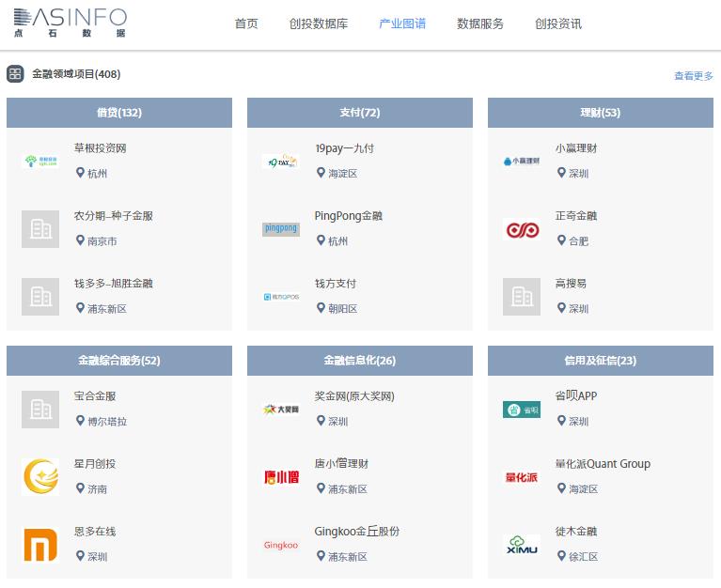The width and height of the screenshot is (721, 588).
Task: Open the 数据服务 menu item
Action: click(x=480, y=23)
